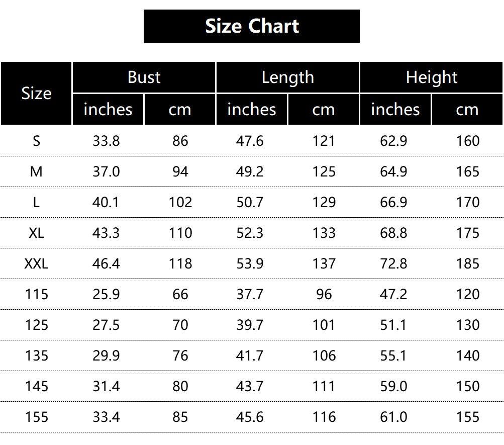This screenshot has width=504, height=445.
Task: Click the 33.8 bust inches cell
Action: click(106, 141)
